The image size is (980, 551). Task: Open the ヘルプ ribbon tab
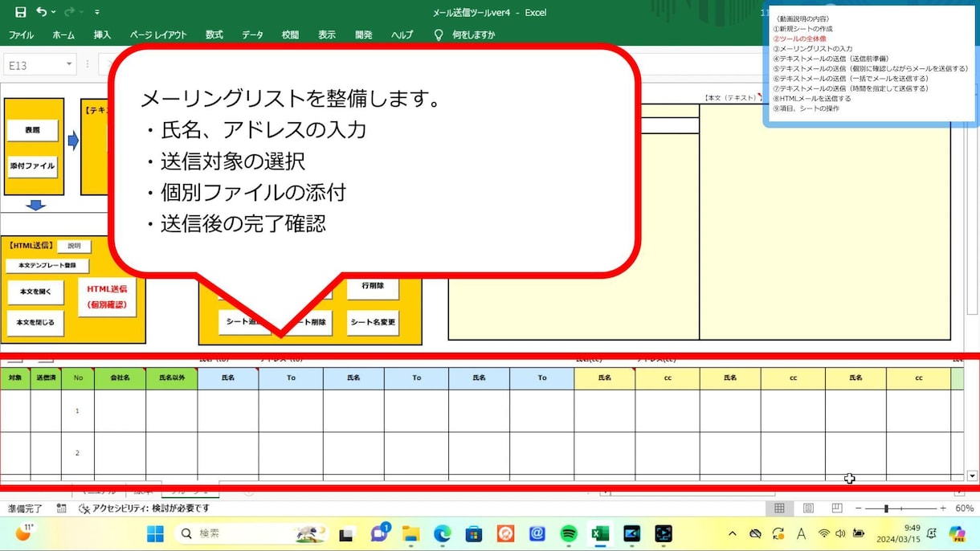[402, 35]
